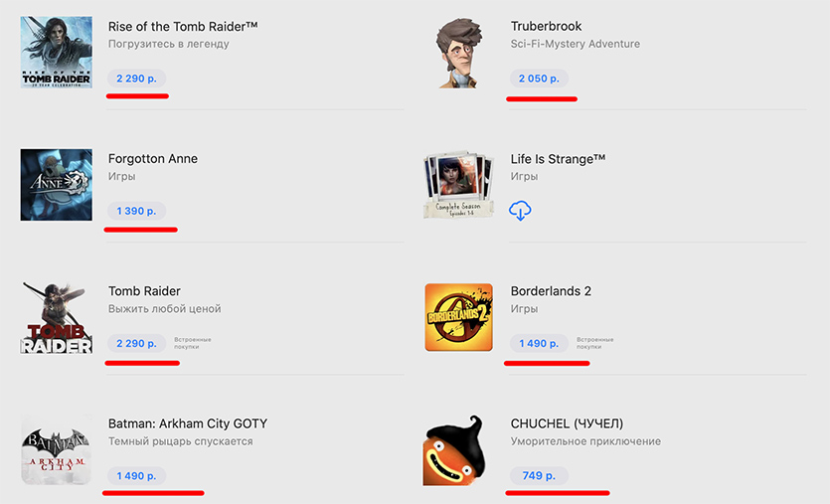Open Rise of the Tomb Raider app icon
Screen dimensions: 830x504
[x=56, y=52]
